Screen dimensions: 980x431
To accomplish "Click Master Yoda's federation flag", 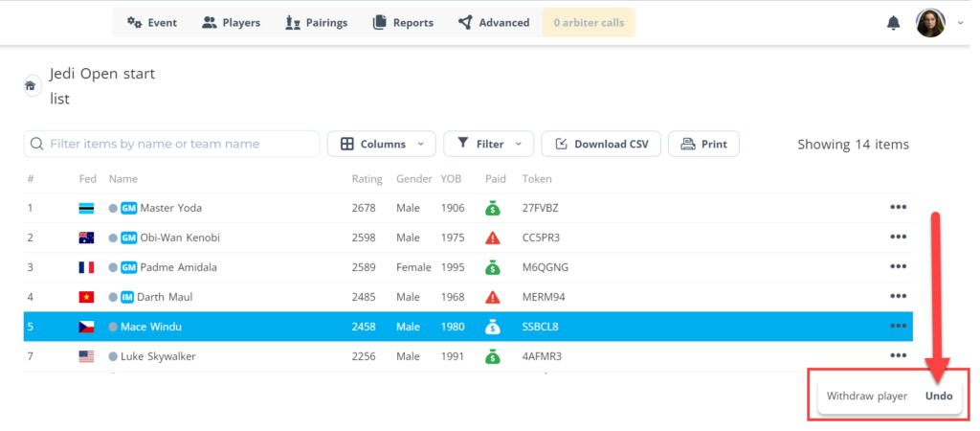I will pyautogui.click(x=86, y=208).
